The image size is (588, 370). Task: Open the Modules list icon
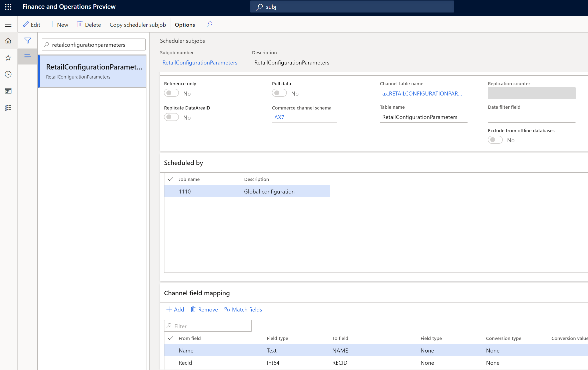pos(8,107)
